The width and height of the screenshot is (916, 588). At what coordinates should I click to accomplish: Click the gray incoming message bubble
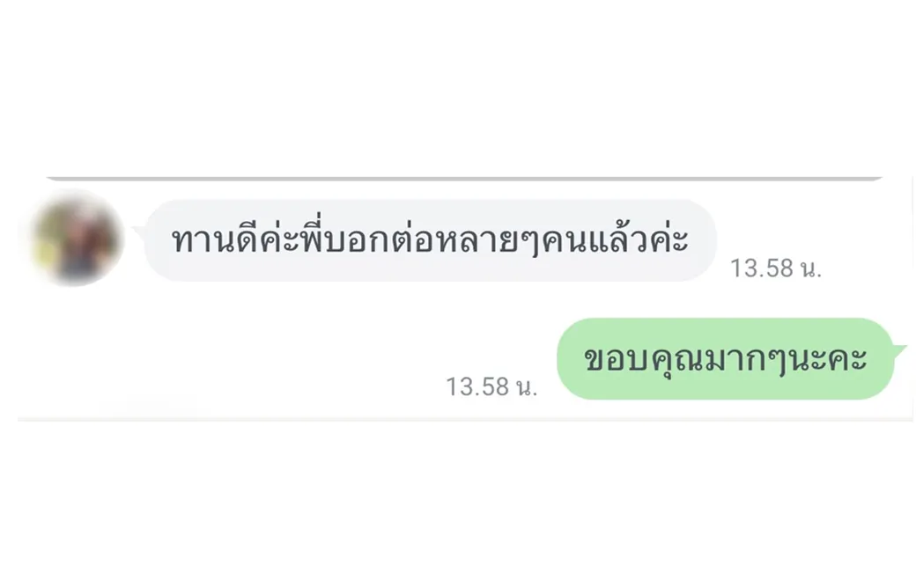430,240
